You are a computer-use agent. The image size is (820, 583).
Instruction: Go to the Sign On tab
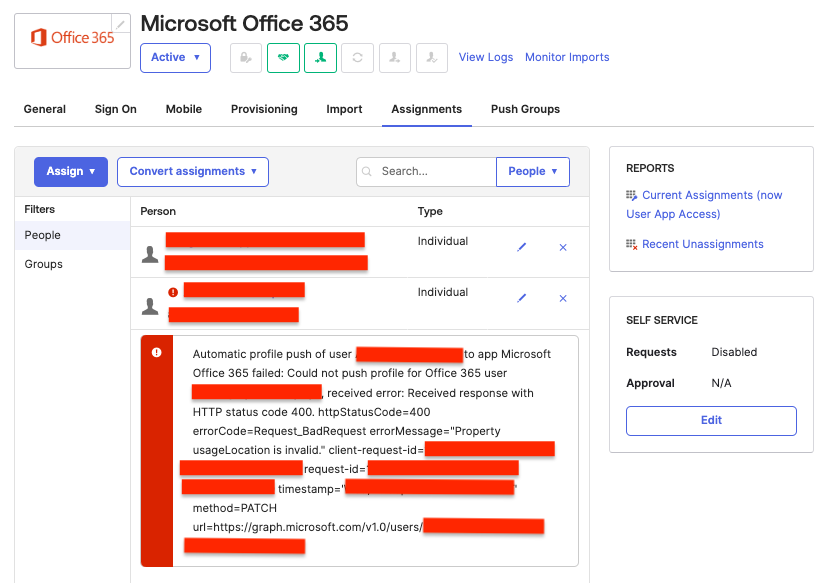click(116, 109)
